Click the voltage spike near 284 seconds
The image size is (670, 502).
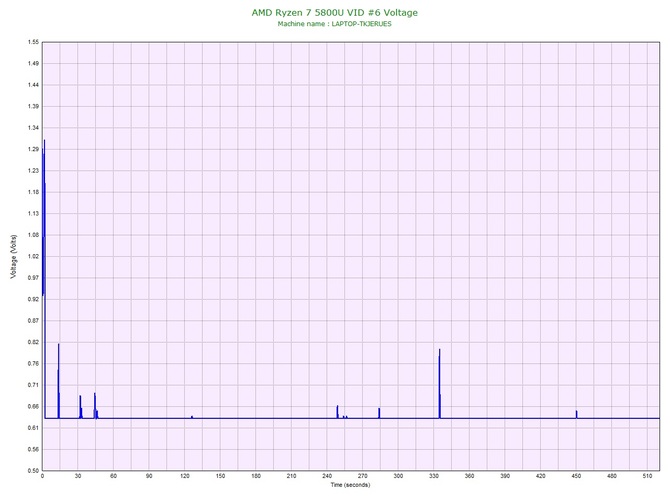(379, 413)
